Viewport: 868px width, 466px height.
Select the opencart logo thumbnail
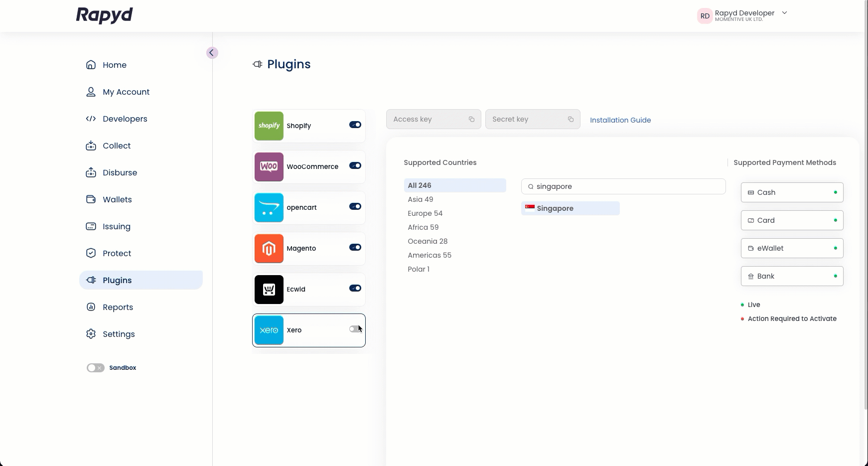tap(269, 208)
